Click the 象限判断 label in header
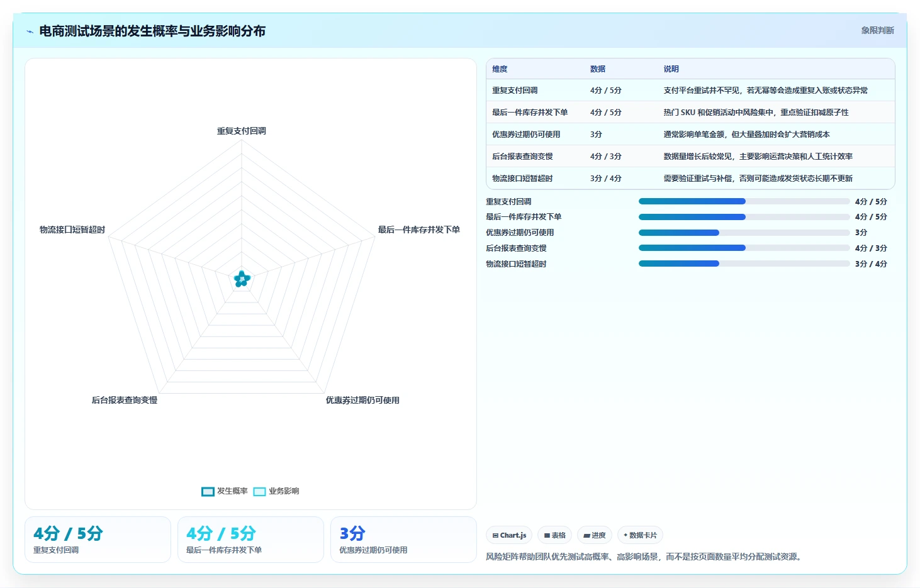 (877, 30)
